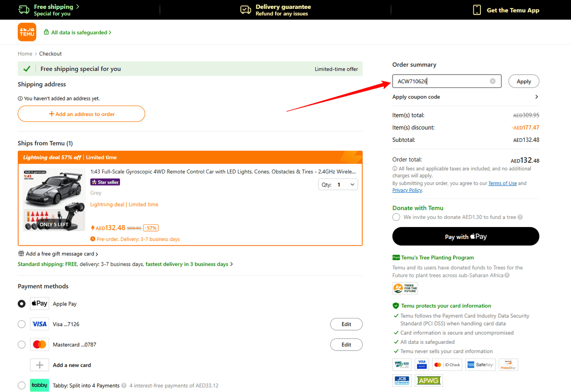571x392 pixels.
Task: Click the PCI DSS badge
Action: point(402,365)
